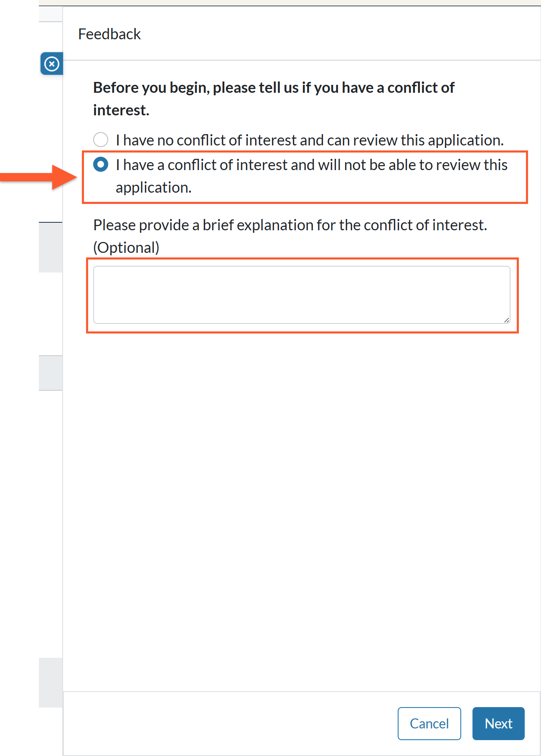
Task: Click the text box resize handle
Action: (x=506, y=320)
